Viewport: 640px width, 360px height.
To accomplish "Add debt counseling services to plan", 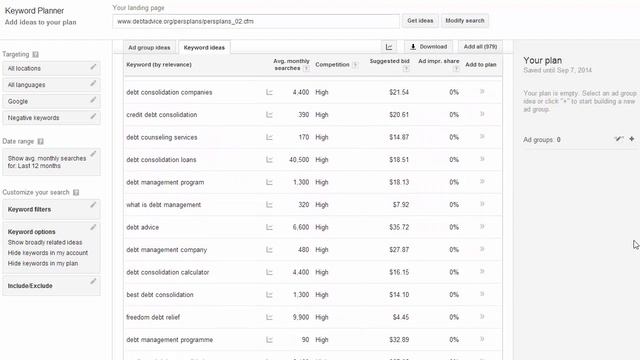I will click(x=482, y=136).
